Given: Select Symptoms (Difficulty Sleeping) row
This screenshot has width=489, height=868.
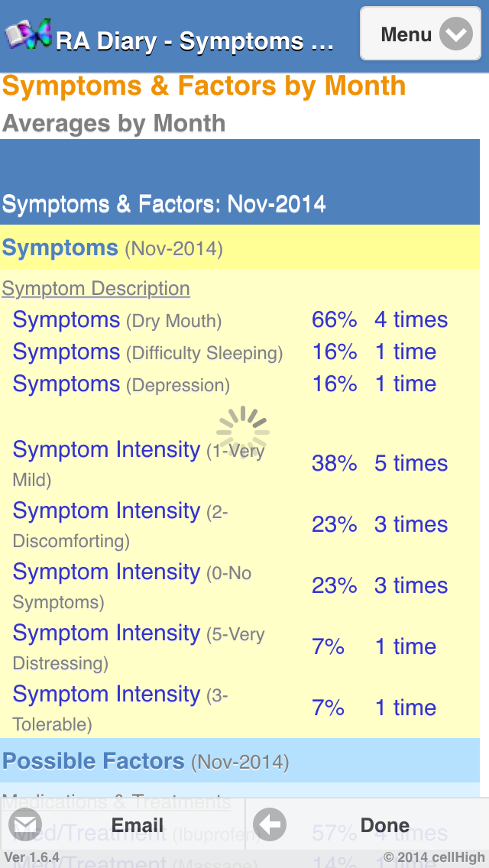Looking at the screenshot, I should tap(147, 352).
